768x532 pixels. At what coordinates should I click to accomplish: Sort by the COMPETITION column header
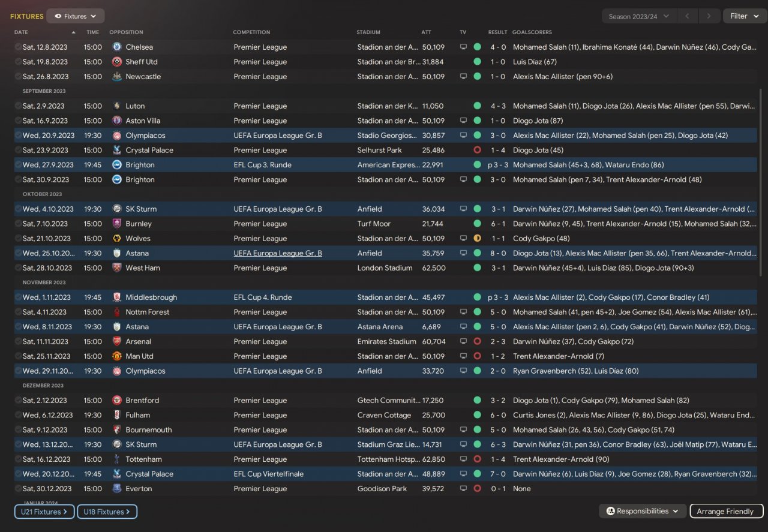pos(251,32)
